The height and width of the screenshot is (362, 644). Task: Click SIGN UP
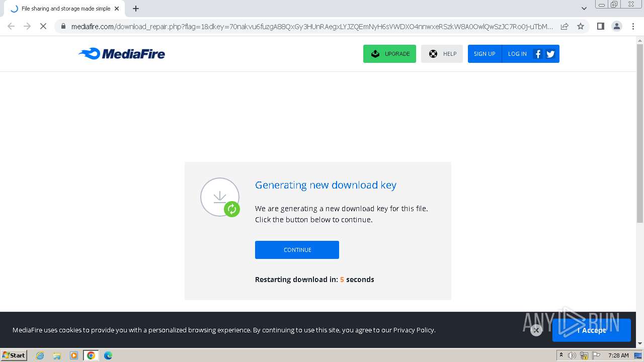[485, 54]
